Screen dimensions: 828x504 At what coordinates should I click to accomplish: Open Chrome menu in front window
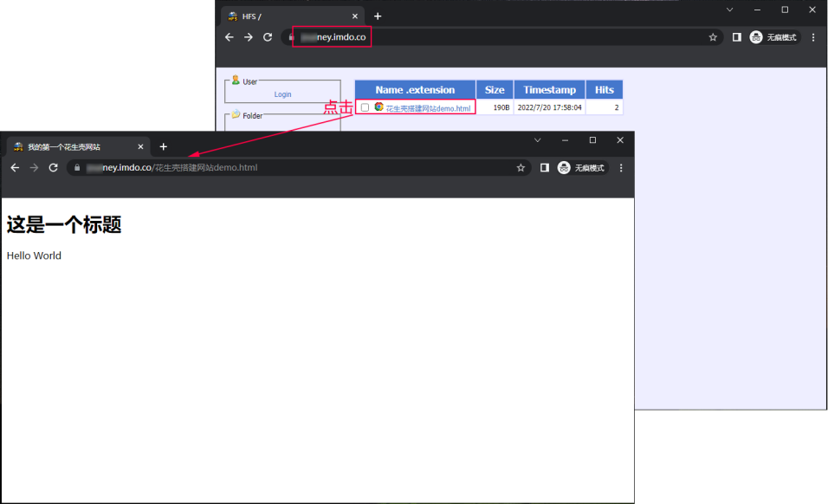[x=621, y=168]
